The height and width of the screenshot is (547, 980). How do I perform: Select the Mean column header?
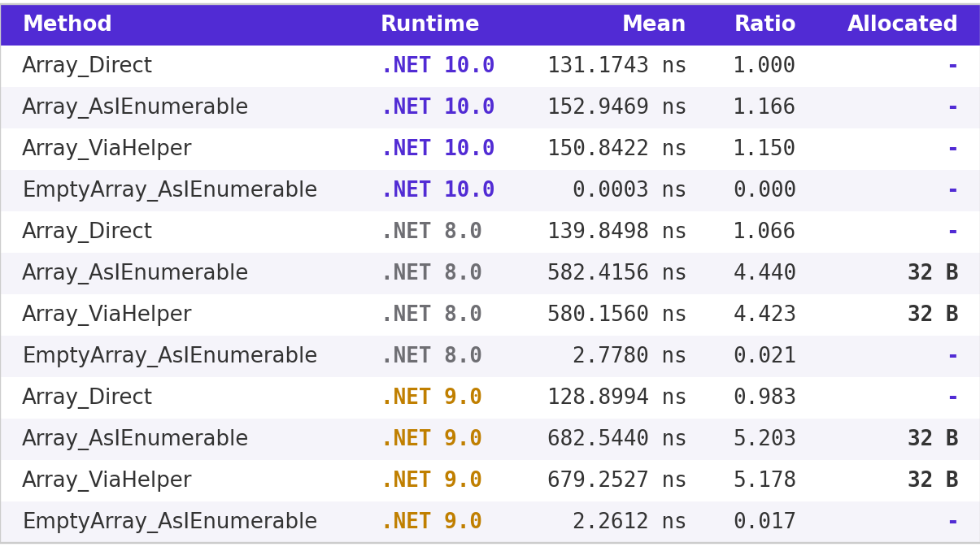(x=653, y=24)
